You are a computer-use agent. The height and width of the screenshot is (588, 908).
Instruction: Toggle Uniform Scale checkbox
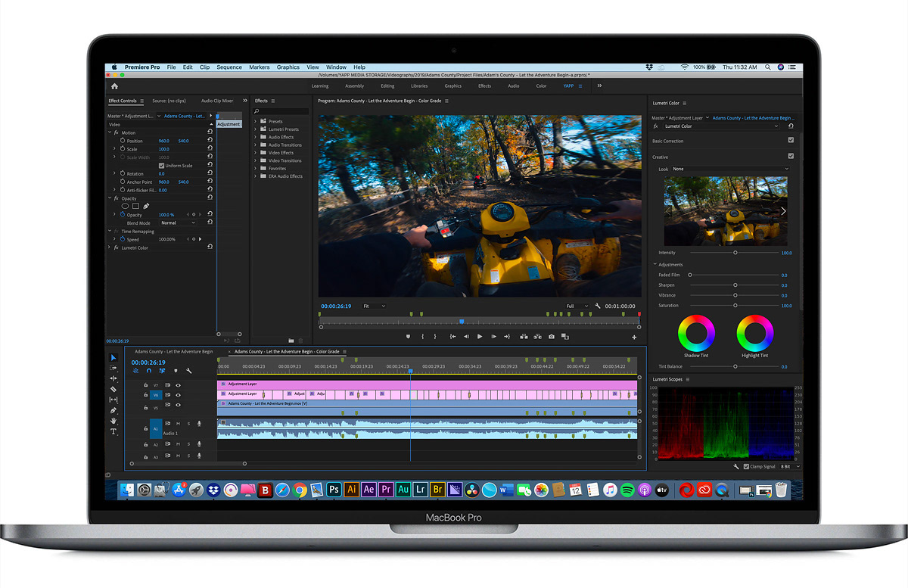pos(161,166)
